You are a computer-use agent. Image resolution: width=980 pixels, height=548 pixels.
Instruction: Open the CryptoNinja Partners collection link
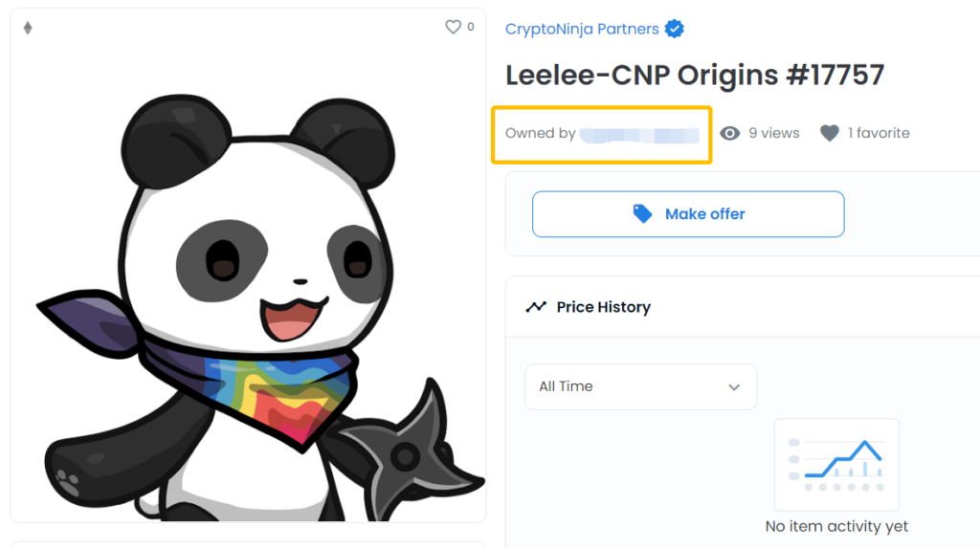tap(581, 29)
